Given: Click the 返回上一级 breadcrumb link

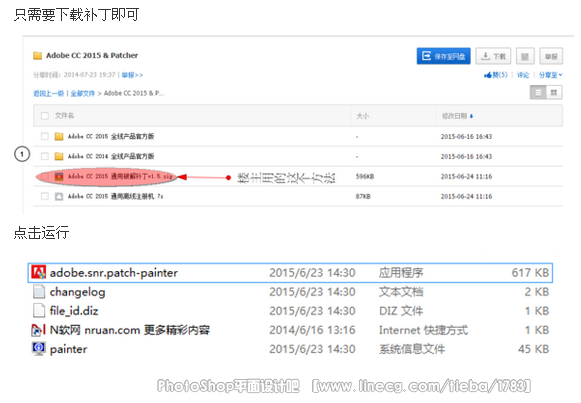Looking at the screenshot, I should [49, 93].
